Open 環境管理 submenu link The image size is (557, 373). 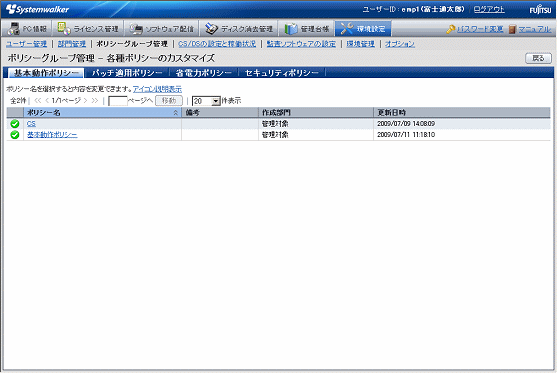click(x=361, y=44)
